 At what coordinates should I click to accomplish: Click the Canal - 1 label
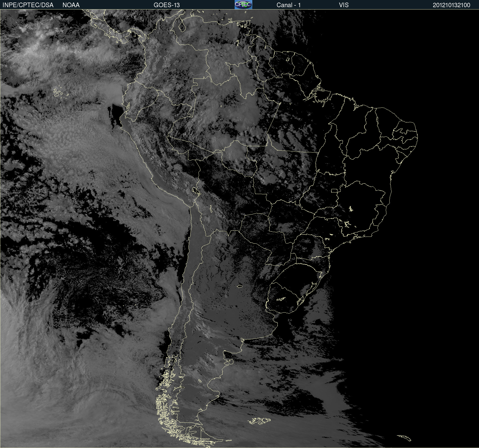pos(289,5)
